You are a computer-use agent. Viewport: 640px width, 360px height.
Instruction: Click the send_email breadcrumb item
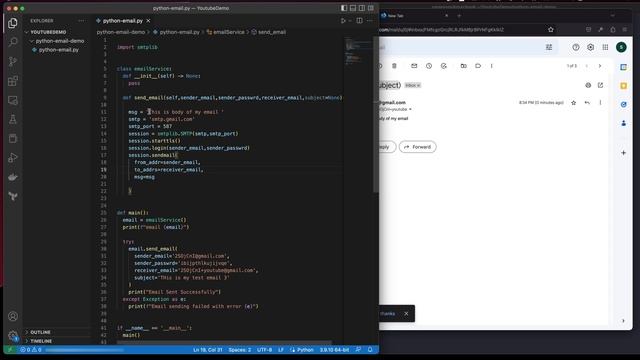pyautogui.click(x=272, y=32)
